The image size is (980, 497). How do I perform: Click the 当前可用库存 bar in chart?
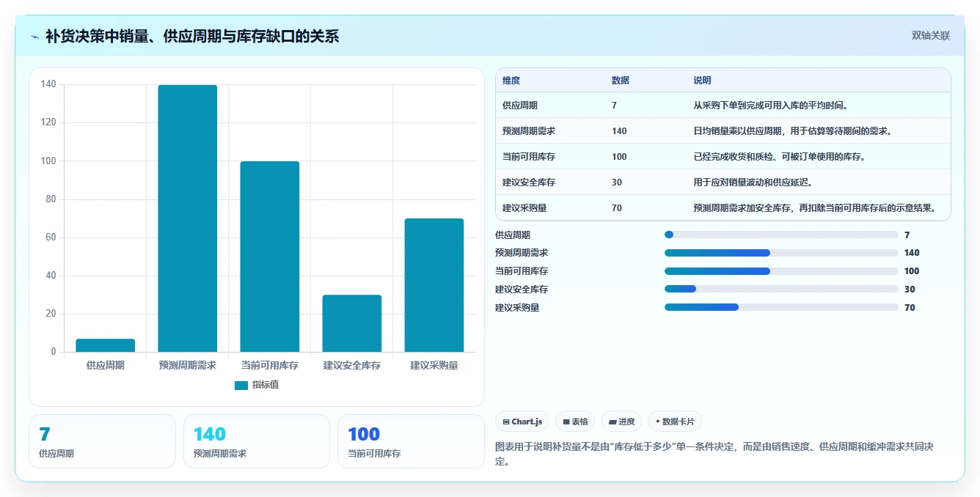click(270, 257)
